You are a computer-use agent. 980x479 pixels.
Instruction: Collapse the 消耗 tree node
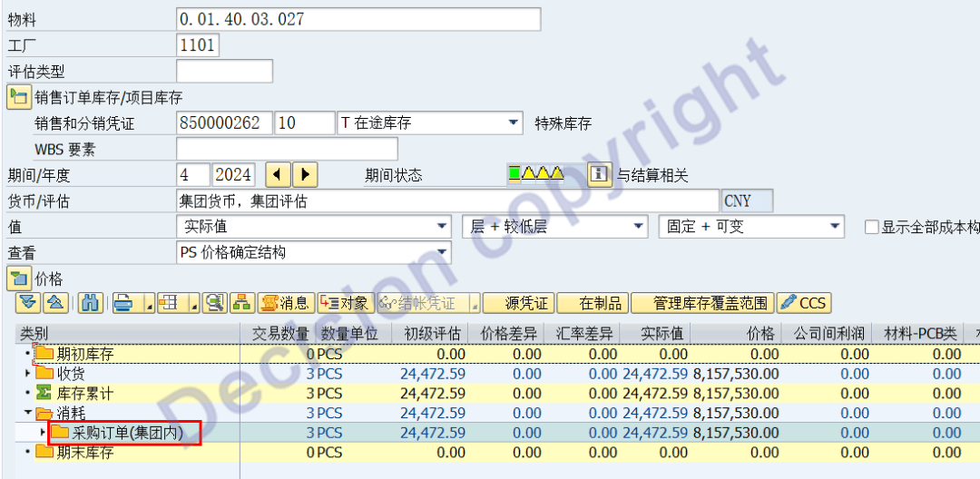click(27, 413)
